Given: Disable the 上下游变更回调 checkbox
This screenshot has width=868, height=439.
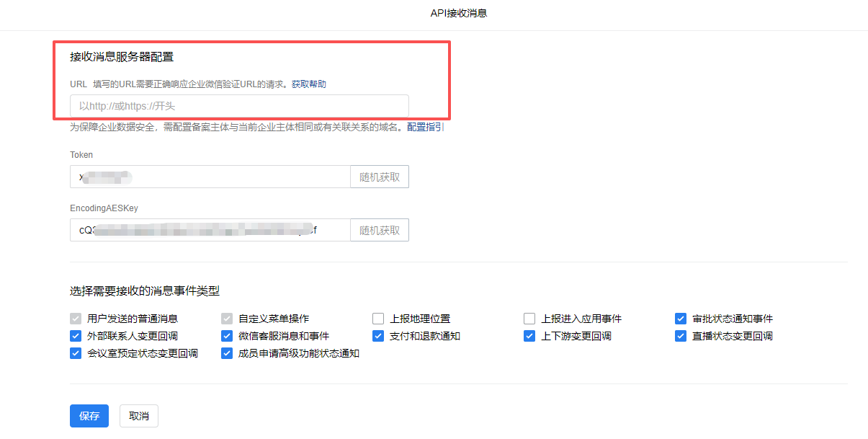Looking at the screenshot, I should pyautogui.click(x=529, y=336).
